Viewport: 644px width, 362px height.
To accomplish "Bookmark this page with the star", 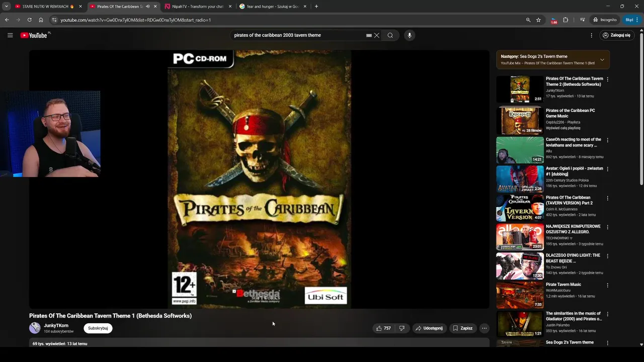I will [x=538, y=20].
